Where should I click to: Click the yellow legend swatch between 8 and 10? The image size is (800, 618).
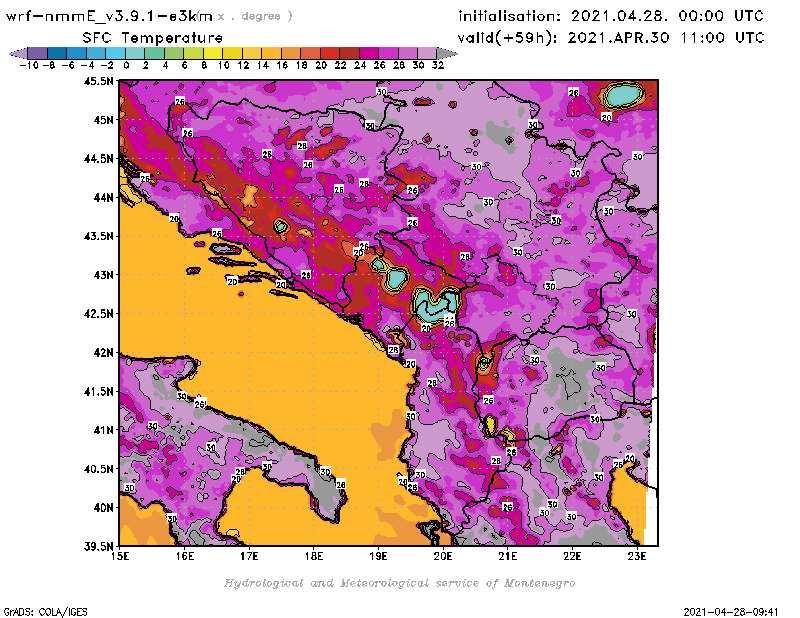tap(213, 53)
